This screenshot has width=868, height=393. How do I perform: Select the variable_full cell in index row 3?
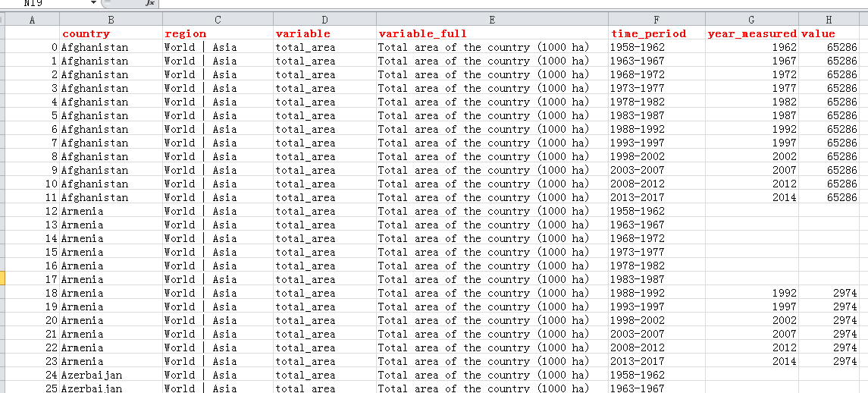tap(492, 88)
